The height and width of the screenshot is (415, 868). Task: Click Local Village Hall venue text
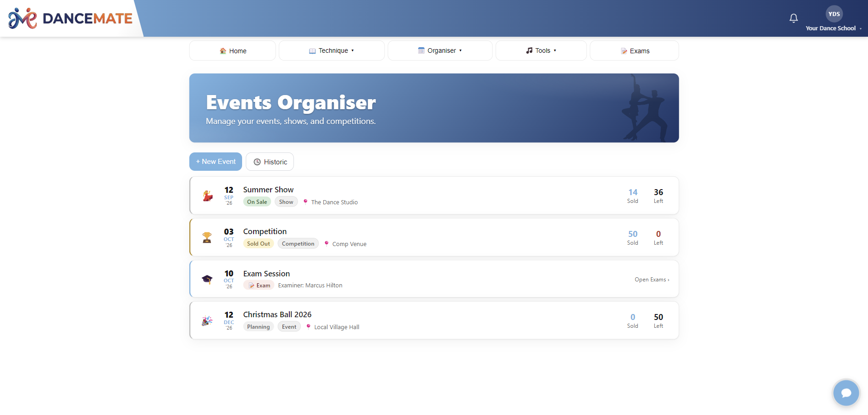click(337, 327)
